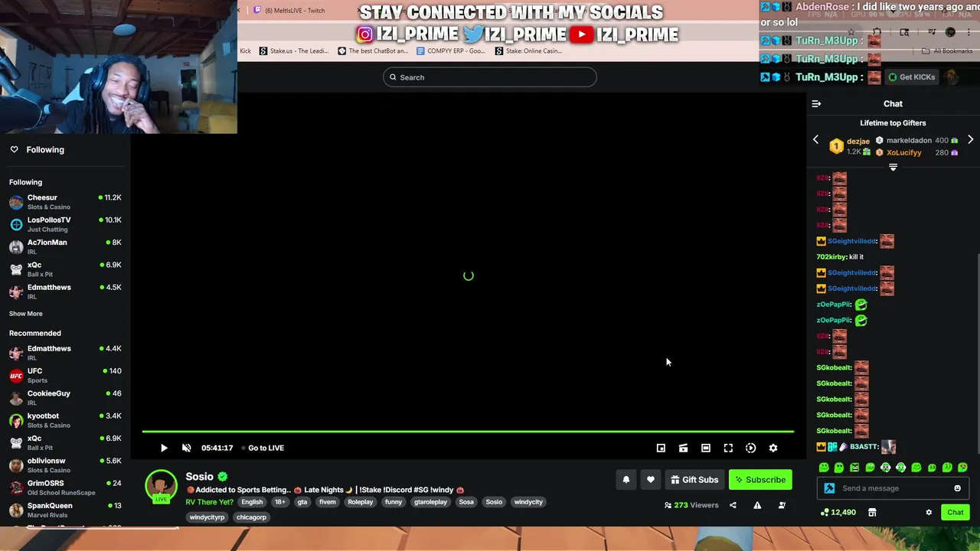This screenshot has width=980, height=551.
Task: Seek on the green stream progress bar
Action: tap(468, 432)
